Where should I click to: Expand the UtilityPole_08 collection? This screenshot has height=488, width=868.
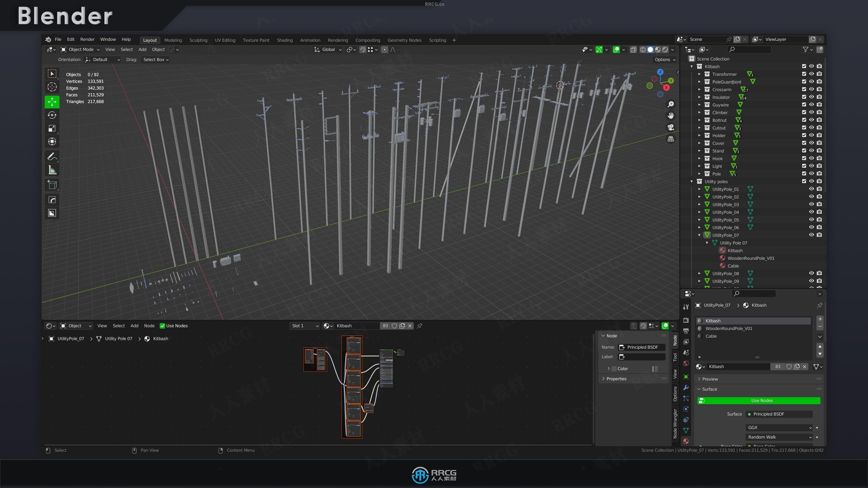point(699,273)
